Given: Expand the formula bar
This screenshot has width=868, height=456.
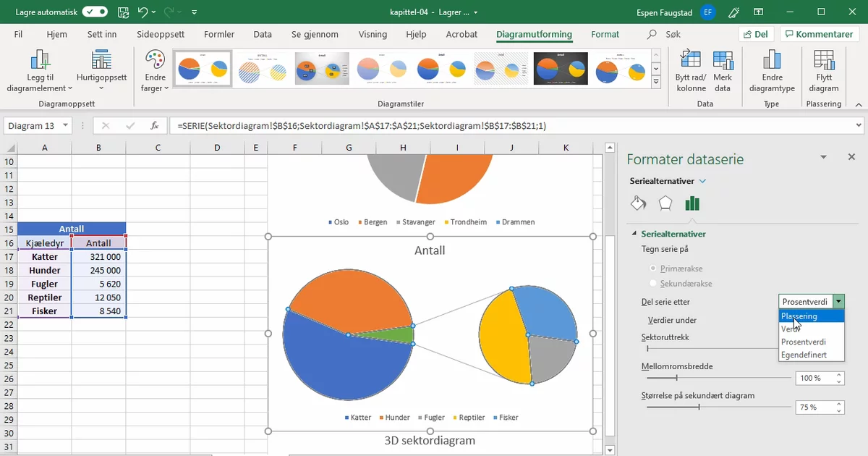Looking at the screenshot, I should click(x=859, y=125).
